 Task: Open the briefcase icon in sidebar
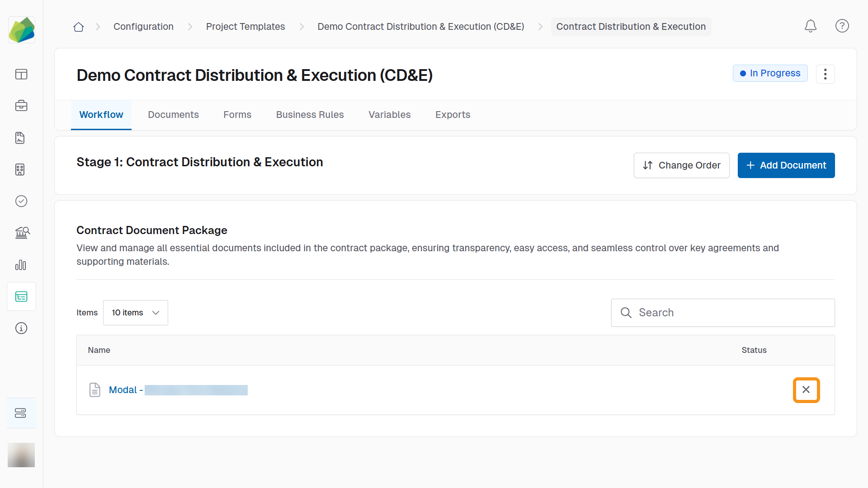coord(21,106)
